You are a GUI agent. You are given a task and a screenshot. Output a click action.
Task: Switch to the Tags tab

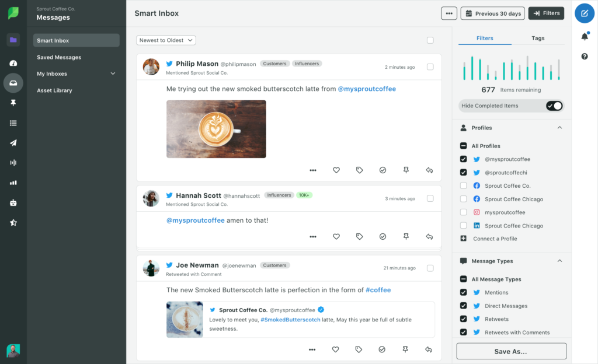(537, 38)
